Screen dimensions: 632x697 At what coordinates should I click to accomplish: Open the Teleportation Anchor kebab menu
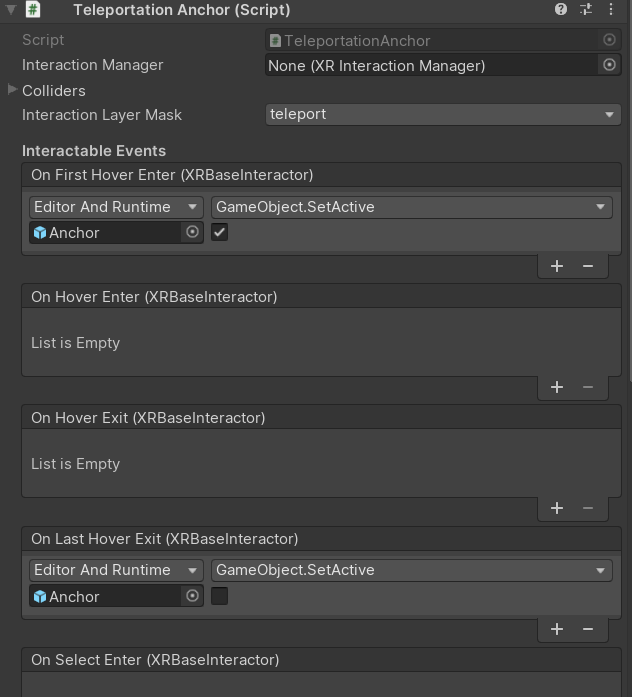tap(610, 10)
